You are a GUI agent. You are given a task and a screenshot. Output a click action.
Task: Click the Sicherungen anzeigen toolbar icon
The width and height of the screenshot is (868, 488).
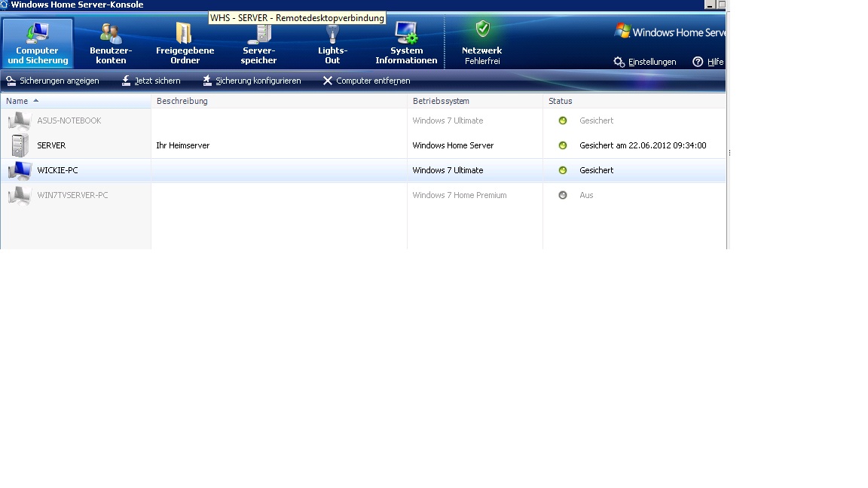[11, 81]
